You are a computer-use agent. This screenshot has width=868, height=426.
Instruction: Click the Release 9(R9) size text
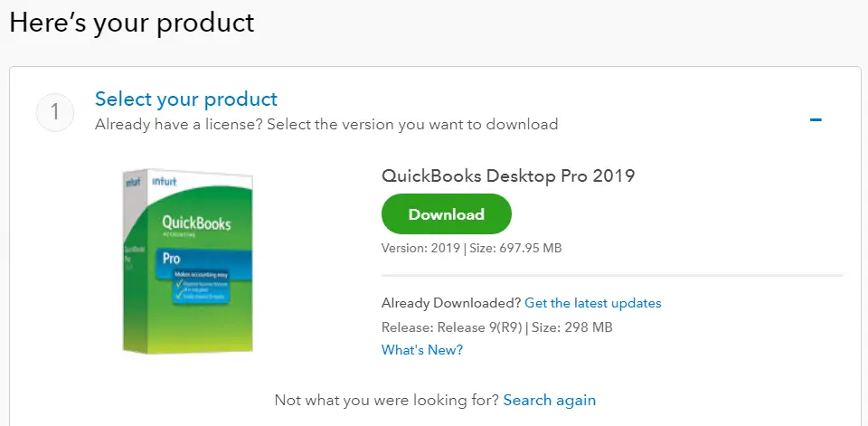click(496, 327)
